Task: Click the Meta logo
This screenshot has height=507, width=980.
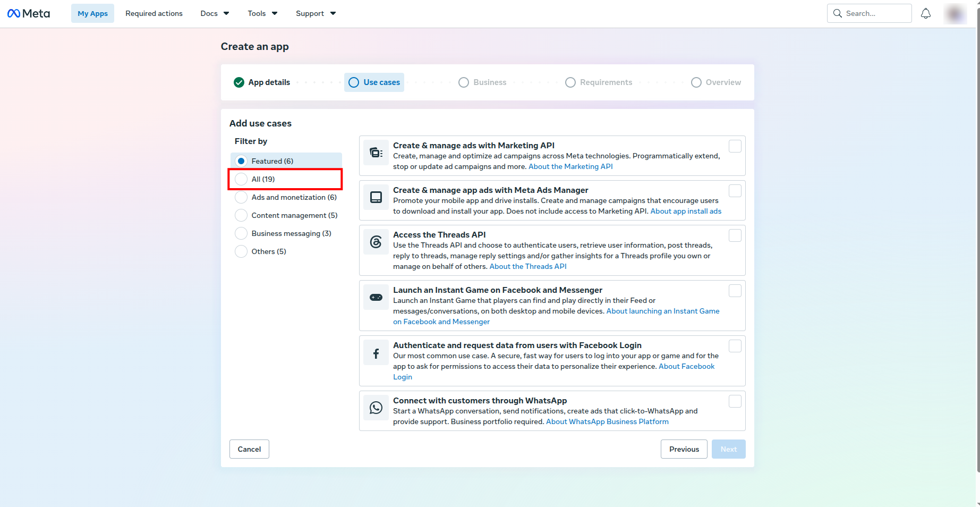Action: point(29,13)
